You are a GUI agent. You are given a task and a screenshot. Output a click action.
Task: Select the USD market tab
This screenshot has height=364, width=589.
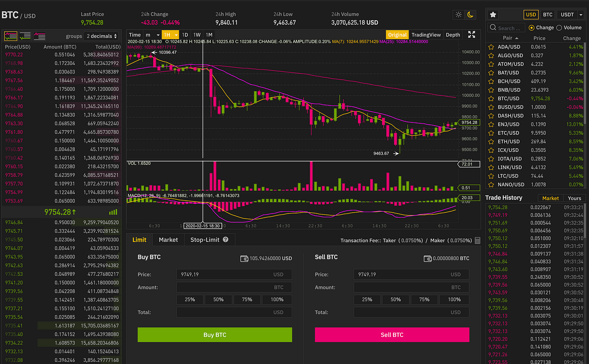(x=531, y=15)
